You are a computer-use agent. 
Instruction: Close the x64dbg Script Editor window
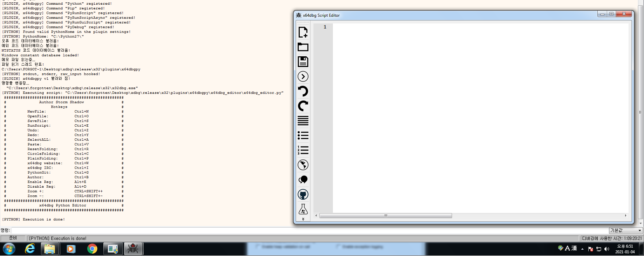(x=624, y=14)
